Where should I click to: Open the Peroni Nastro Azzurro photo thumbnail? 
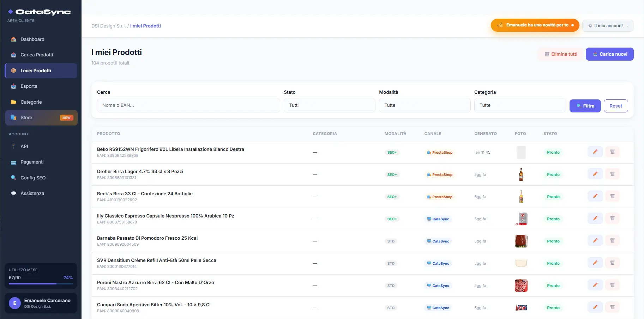coord(521,286)
